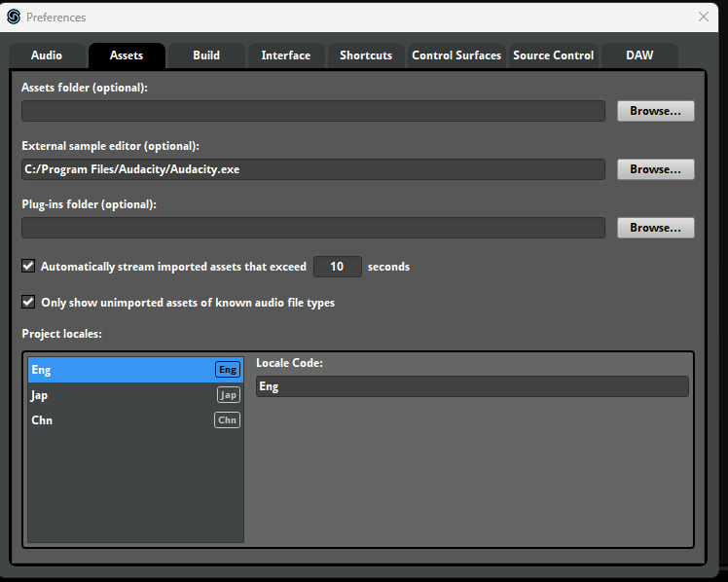Click the FMOD Studio logo icon
This screenshot has width=728, height=582.
coord(14,18)
